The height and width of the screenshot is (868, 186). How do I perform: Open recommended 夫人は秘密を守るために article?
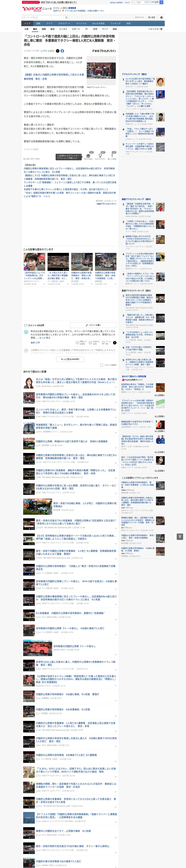[x=76, y=380]
